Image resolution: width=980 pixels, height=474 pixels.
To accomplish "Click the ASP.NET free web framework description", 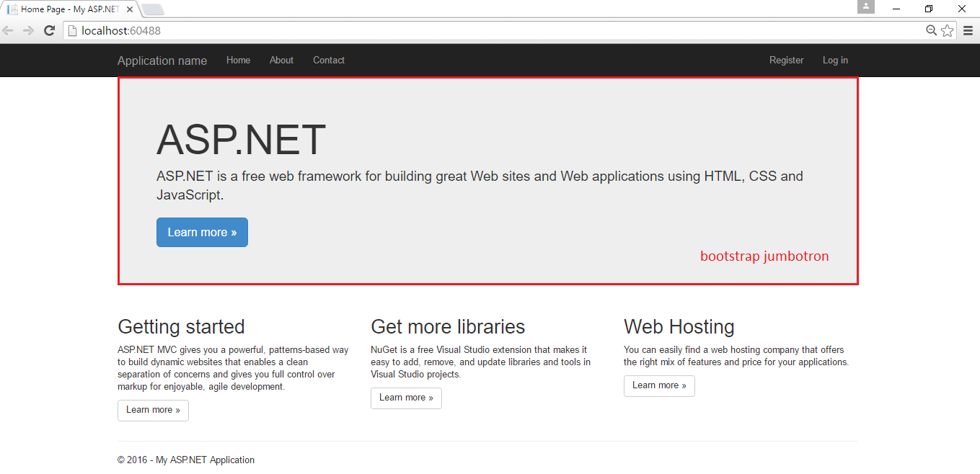I will coord(480,185).
